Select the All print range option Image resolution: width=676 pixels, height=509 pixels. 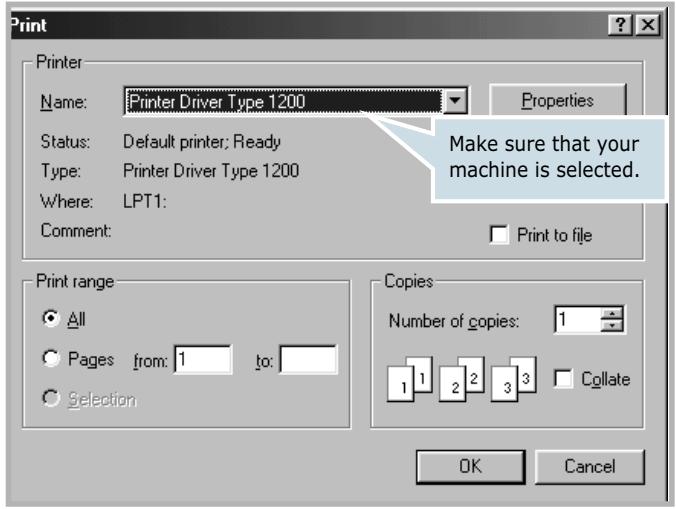[51, 319]
